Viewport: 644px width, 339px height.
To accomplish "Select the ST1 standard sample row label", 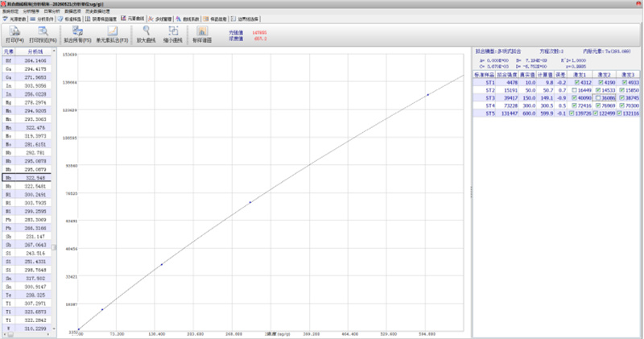I will click(490, 83).
